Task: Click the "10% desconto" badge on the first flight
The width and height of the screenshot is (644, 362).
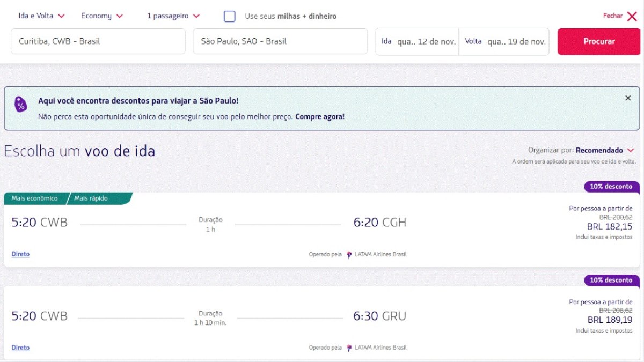Action: (x=610, y=187)
